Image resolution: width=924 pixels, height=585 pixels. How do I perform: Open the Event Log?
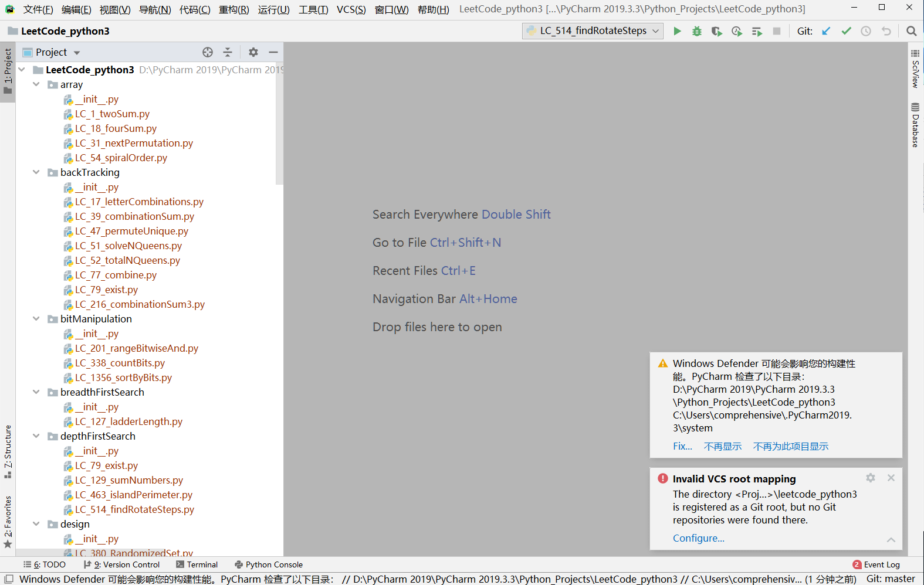876,564
